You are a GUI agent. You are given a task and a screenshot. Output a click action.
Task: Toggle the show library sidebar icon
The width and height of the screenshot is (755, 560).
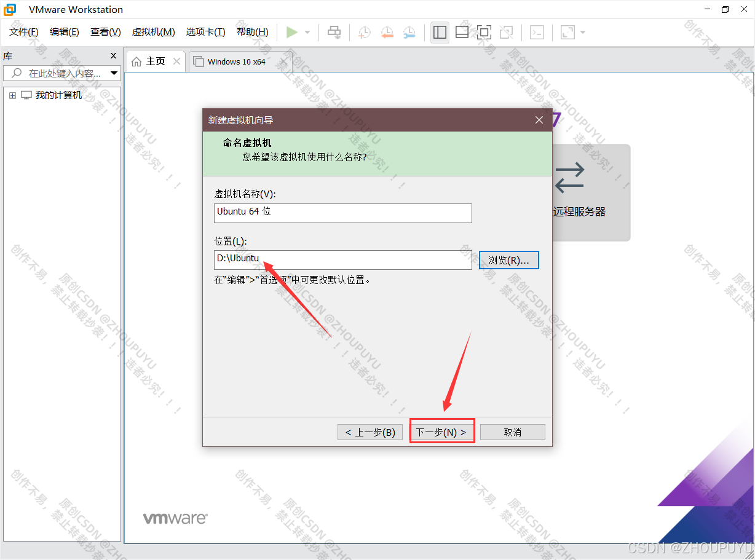tap(440, 32)
